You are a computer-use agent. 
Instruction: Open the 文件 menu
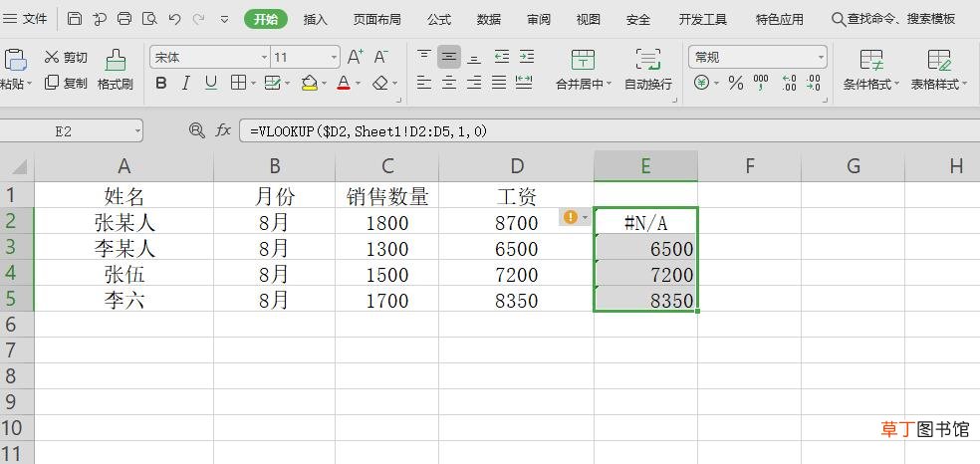(x=26, y=19)
